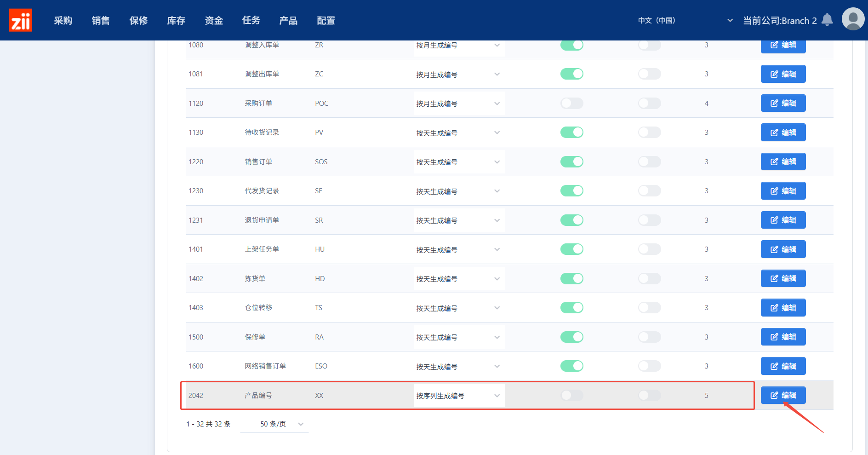Click the prefix cell SOS
Screen dimensions: 868x455
coord(321,161)
